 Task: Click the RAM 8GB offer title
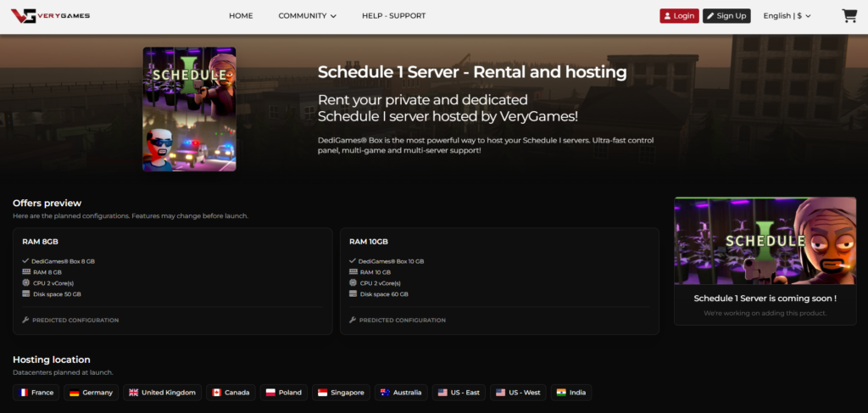pos(41,242)
